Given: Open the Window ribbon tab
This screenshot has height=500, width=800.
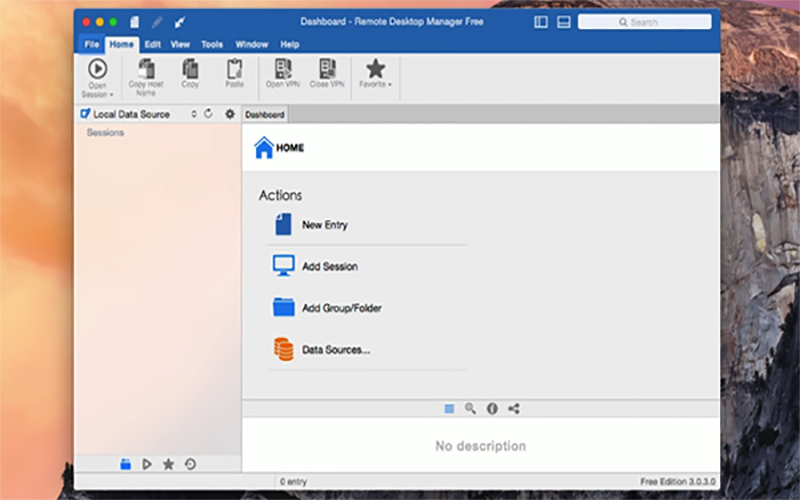Looking at the screenshot, I should 252,44.
